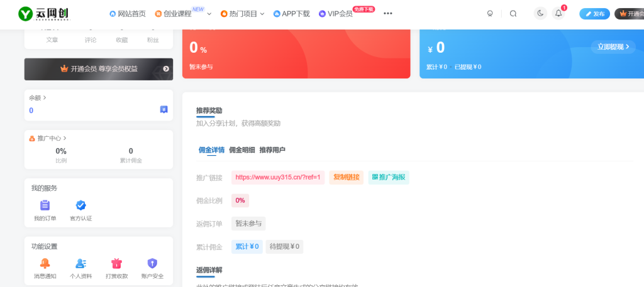
Task: Click the 暂未参与 tag beside 返佣订单
Action: tap(248, 224)
